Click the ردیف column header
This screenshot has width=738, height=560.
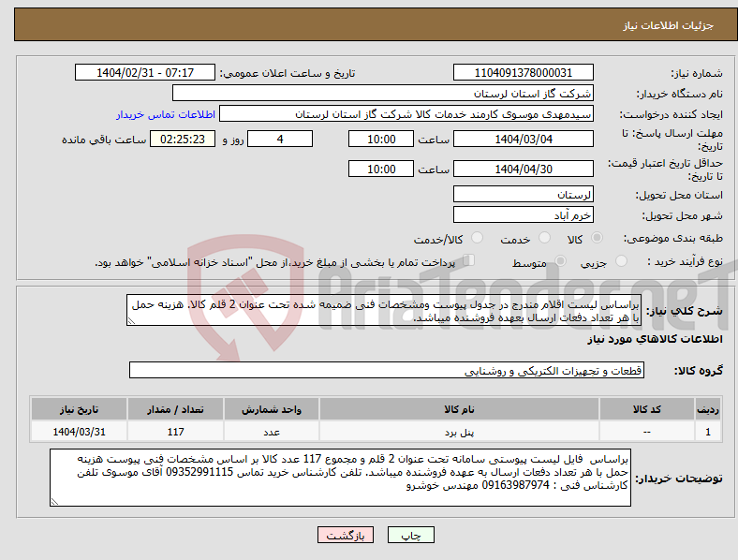coord(708,409)
